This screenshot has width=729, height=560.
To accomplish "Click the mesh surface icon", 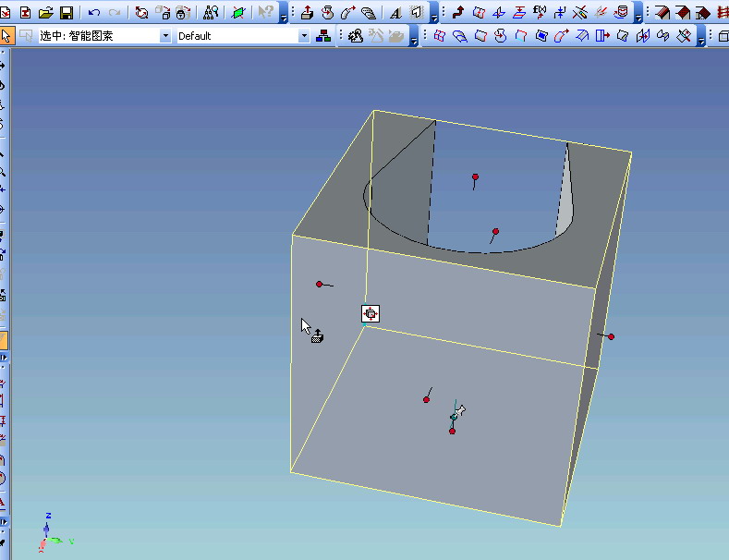I will 440,36.
